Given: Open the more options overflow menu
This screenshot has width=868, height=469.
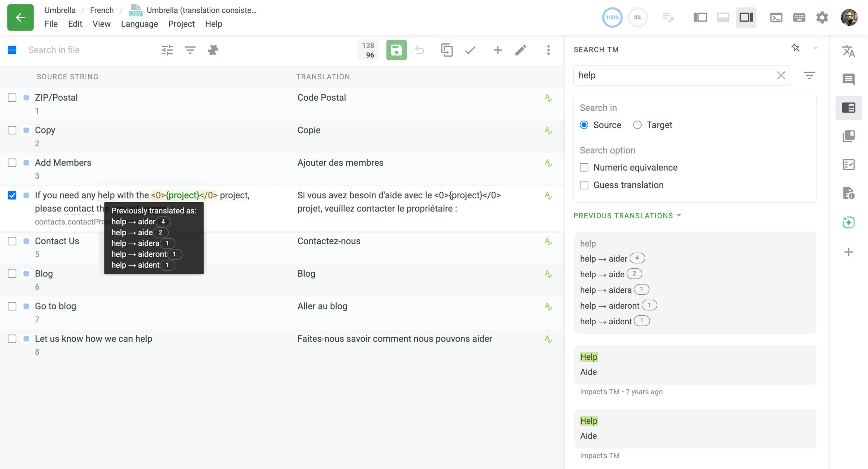Looking at the screenshot, I should click(x=548, y=50).
